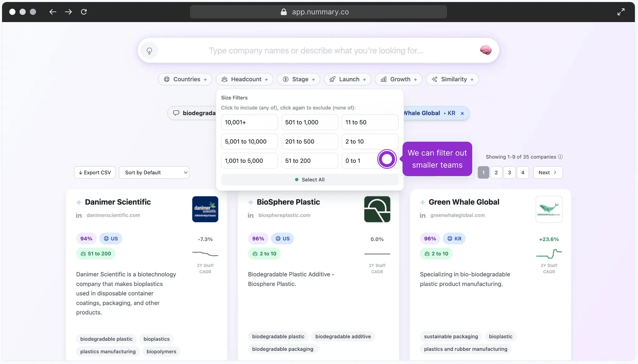Screen dimensions: 638x364
Task: Click the biodegrada search chip
Action: pos(192,113)
